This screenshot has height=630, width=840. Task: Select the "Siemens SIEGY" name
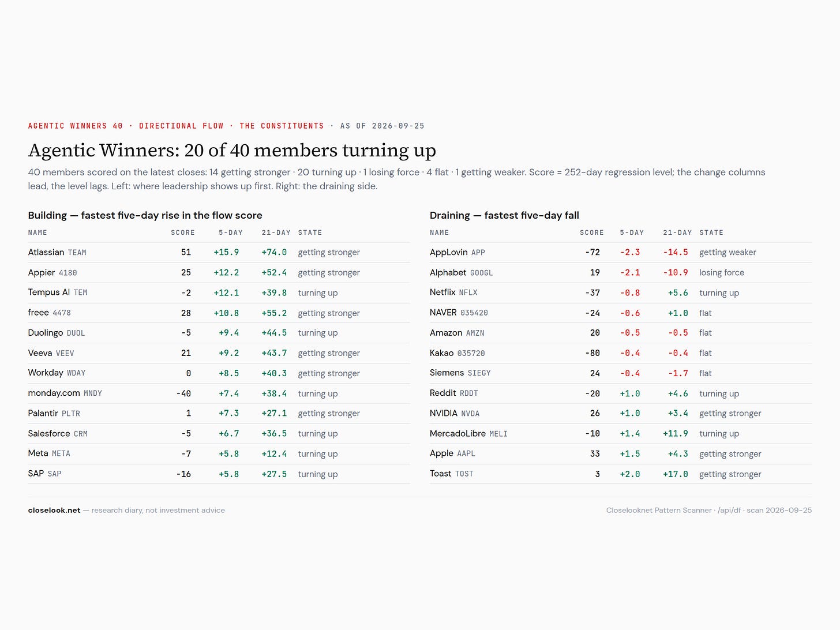point(460,373)
